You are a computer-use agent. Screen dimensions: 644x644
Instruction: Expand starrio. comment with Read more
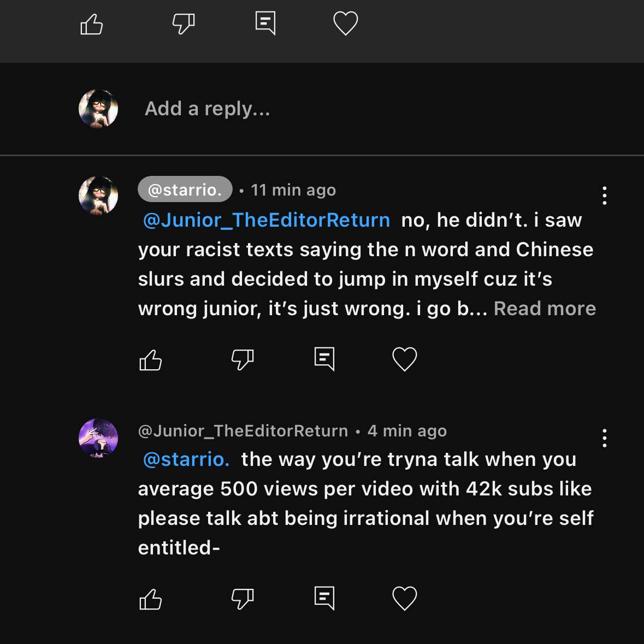pyautogui.click(x=545, y=309)
